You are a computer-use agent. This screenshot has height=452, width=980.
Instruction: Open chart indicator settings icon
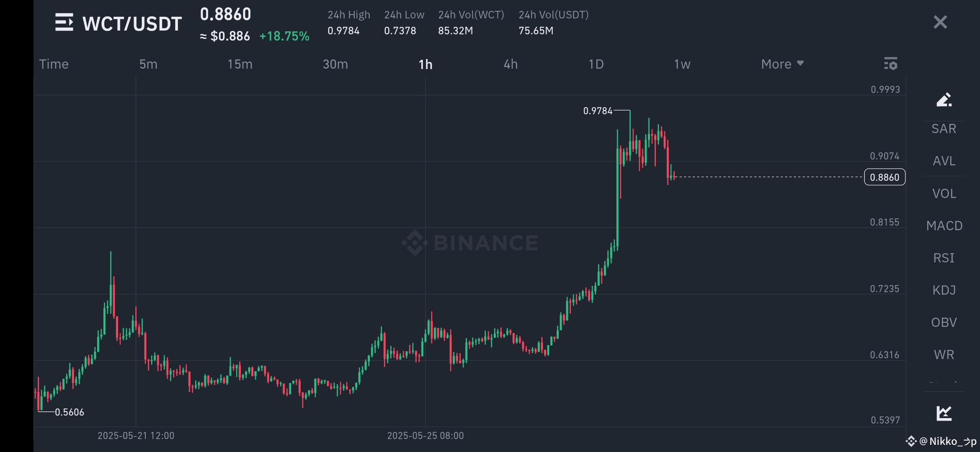pyautogui.click(x=891, y=64)
